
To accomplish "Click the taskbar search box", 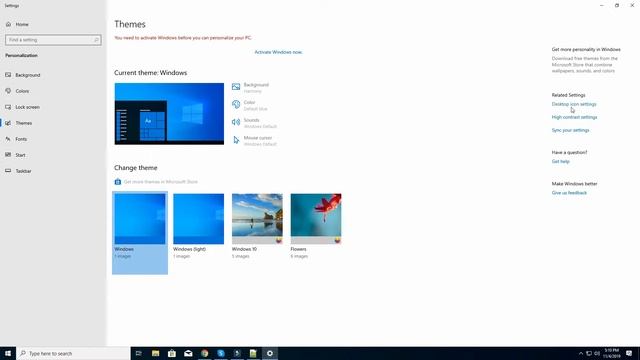I will pyautogui.click(x=73, y=353).
